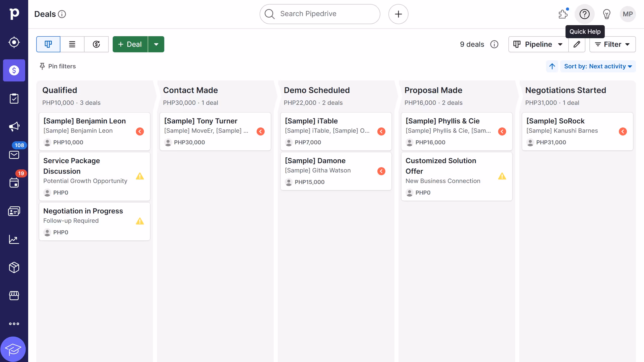
Task: Toggle the sort direction arrow
Action: tap(552, 66)
